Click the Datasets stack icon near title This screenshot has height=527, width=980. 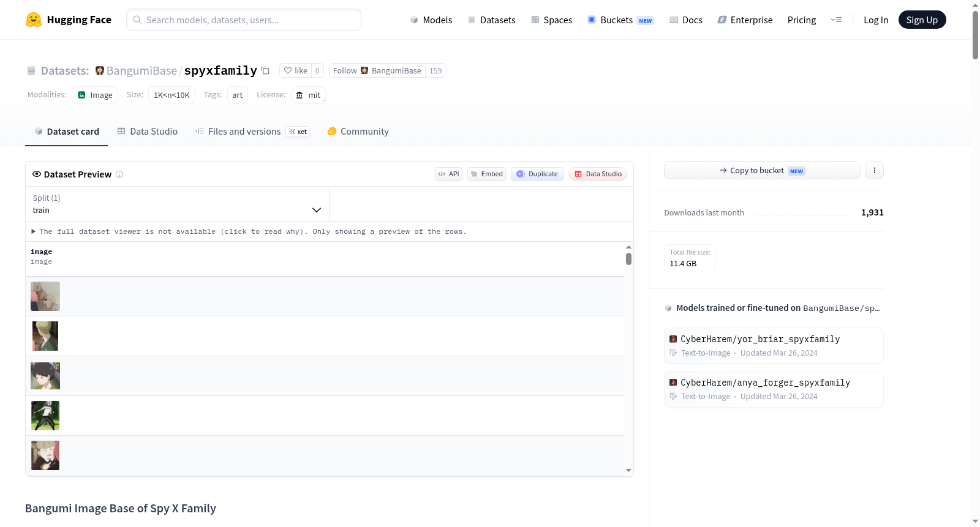(x=31, y=70)
